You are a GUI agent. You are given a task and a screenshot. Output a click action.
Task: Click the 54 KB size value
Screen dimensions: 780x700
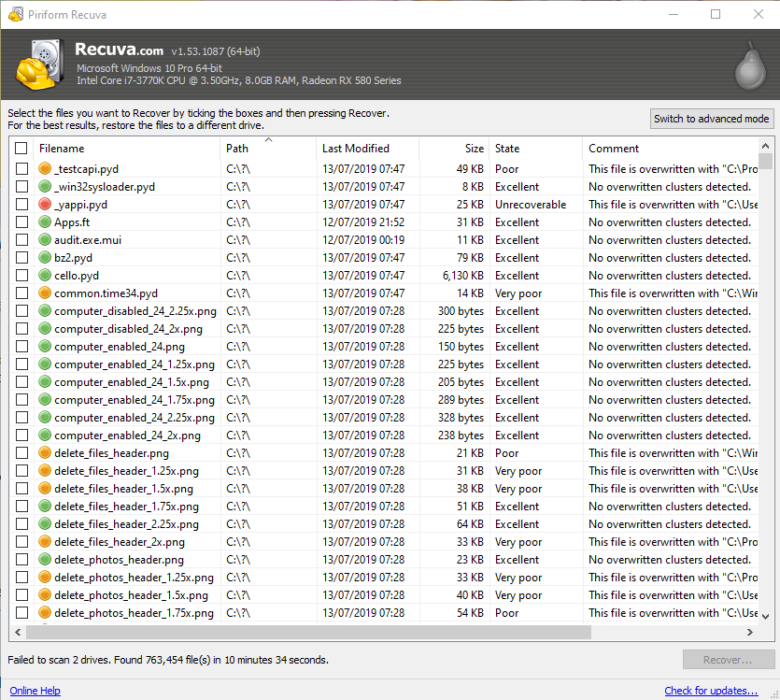(x=470, y=613)
